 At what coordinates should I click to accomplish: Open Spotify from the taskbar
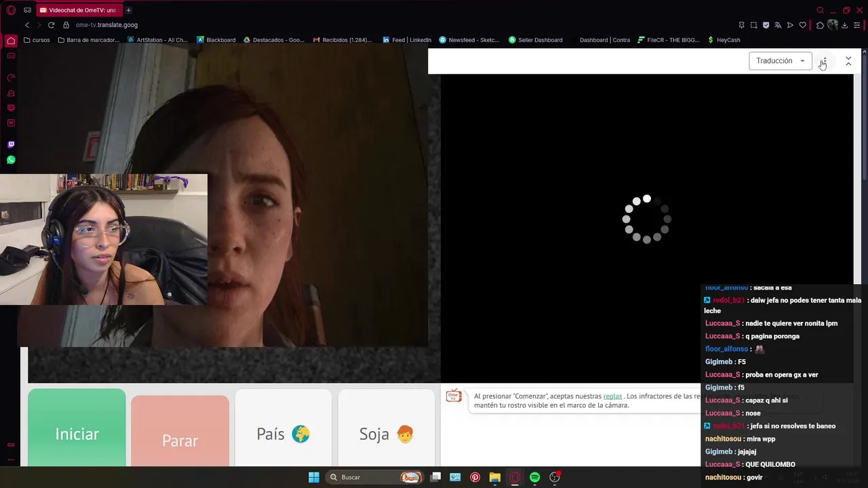(x=534, y=477)
